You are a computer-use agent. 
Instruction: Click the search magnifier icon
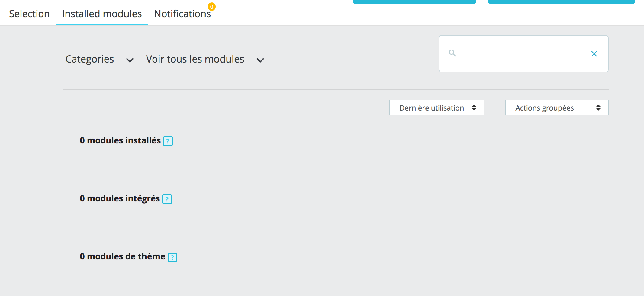coord(452,53)
